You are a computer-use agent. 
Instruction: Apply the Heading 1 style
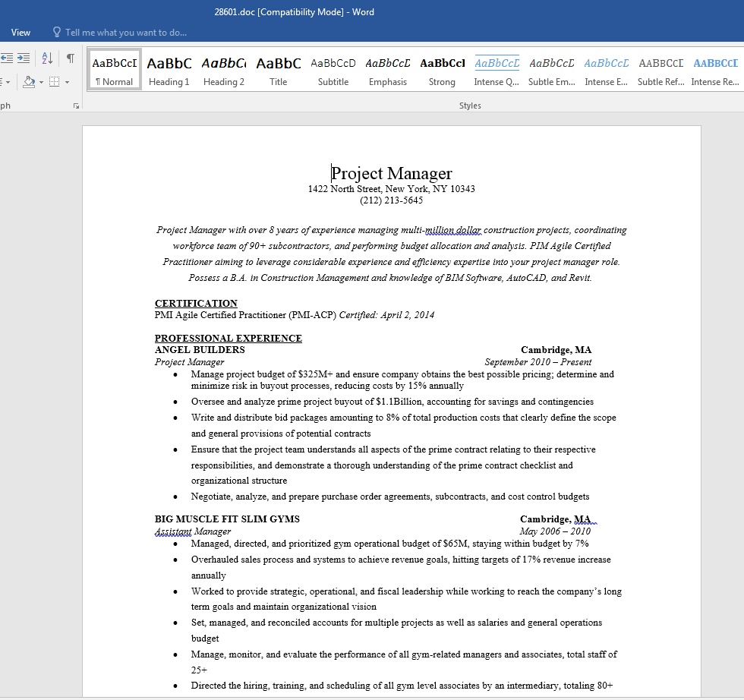[x=169, y=70]
